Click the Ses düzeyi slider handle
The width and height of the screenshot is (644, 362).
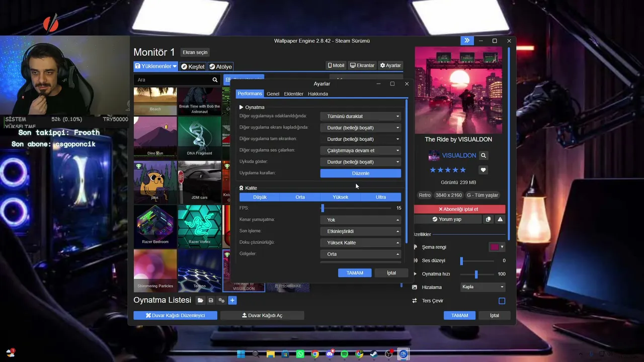coord(461,260)
